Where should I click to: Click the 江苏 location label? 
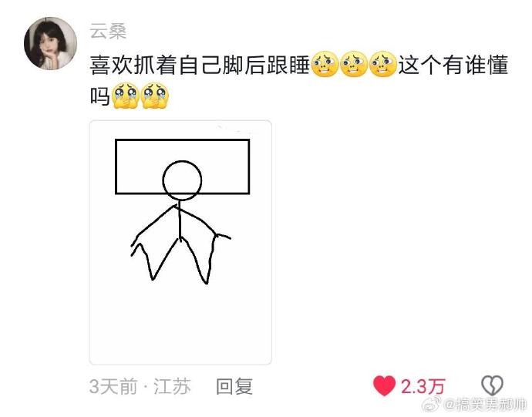coord(172,386)
